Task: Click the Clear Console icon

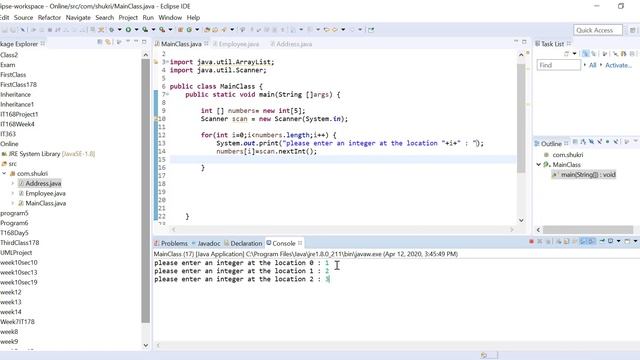Action: click(558, 242)
